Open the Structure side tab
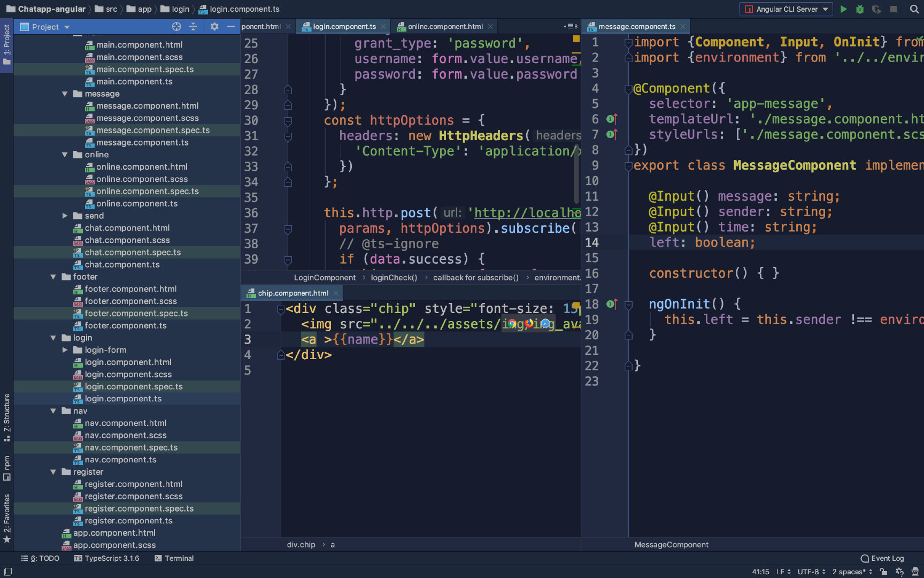The height and width of the screenshot is (578, 924). [6, 417]
